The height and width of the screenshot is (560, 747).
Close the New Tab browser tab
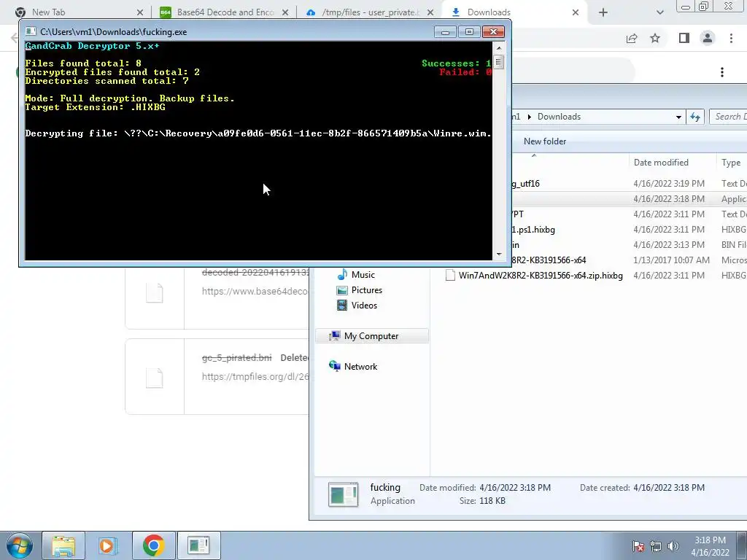coord(139,12)
